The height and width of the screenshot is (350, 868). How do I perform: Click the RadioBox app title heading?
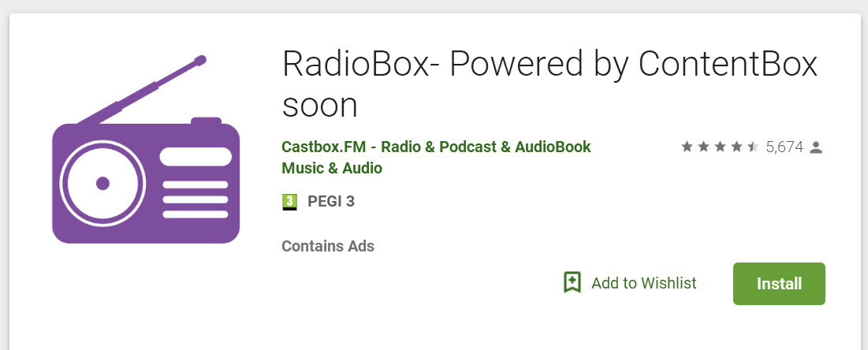click(549, 64)
